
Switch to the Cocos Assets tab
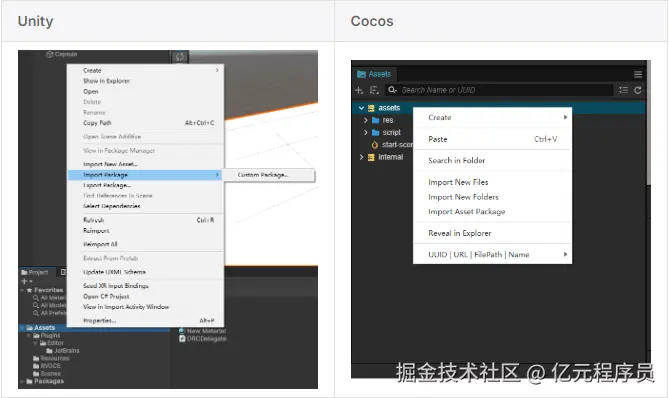click(374, 74)
